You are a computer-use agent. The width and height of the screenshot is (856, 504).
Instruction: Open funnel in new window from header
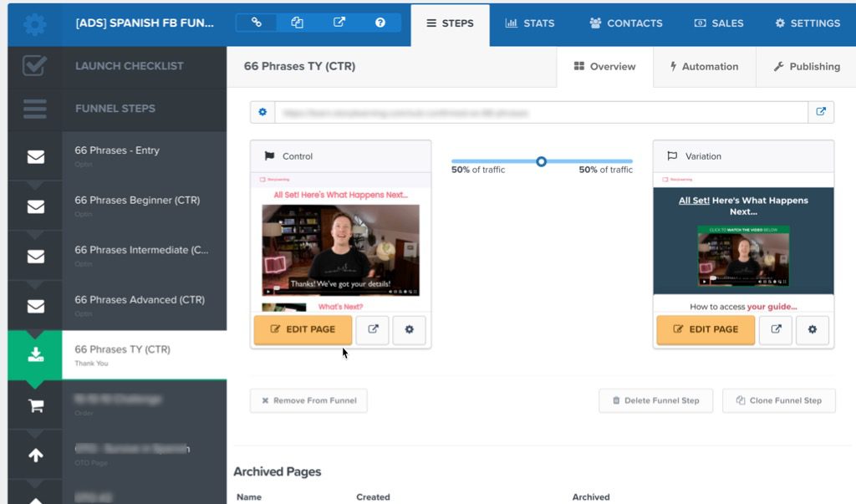(x=339, y=23)
